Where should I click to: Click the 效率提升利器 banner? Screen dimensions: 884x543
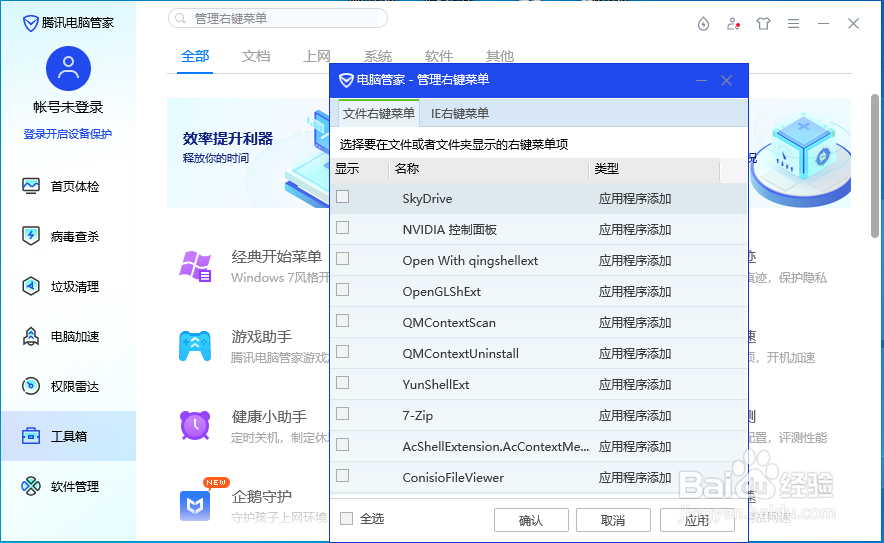point(248,153)
